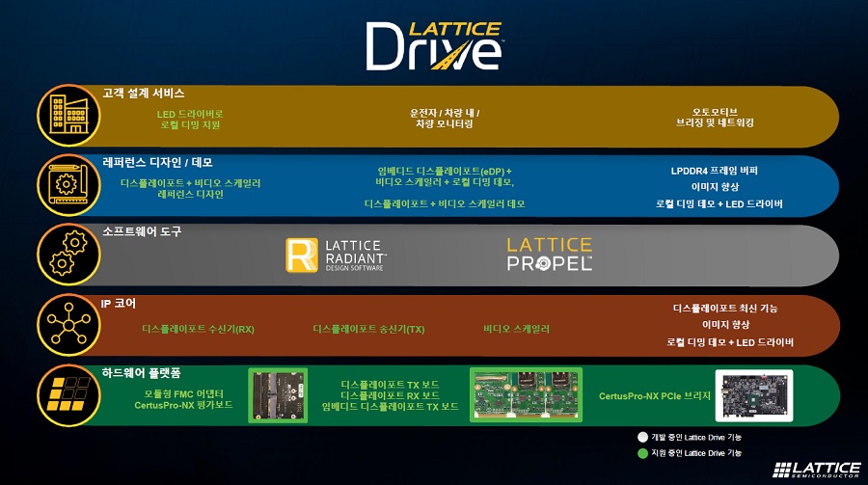This screenshot has height=485, width=868.
Task: Click the '하드웨어 플랫폼' heading
Action: (141, 373)
